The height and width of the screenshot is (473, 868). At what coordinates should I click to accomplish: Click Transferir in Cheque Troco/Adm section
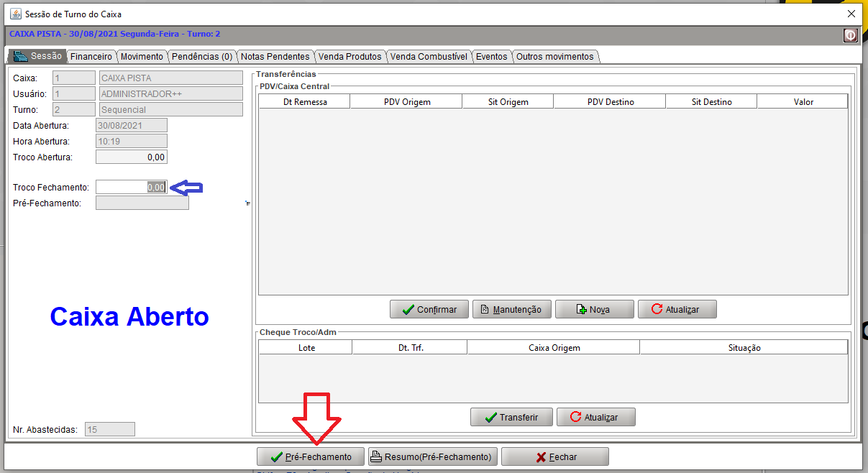tap(511, 417)
